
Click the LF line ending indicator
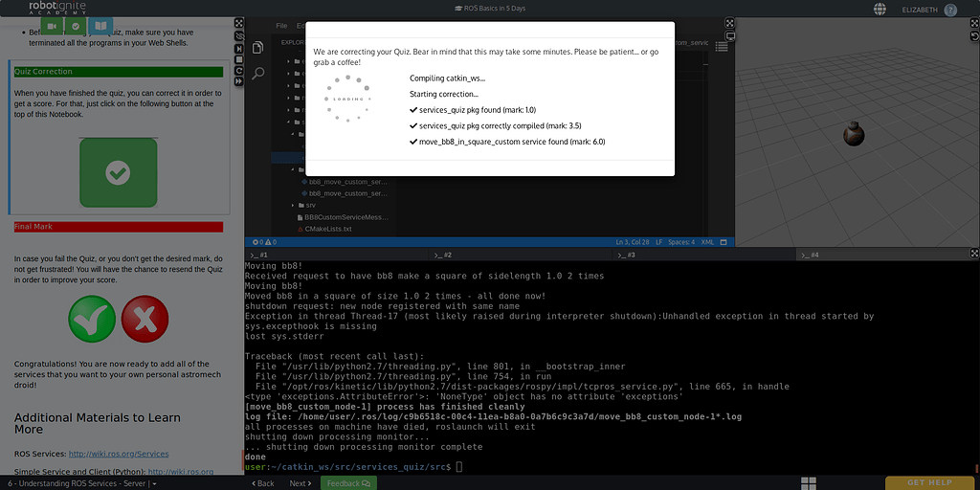point(658,242)
